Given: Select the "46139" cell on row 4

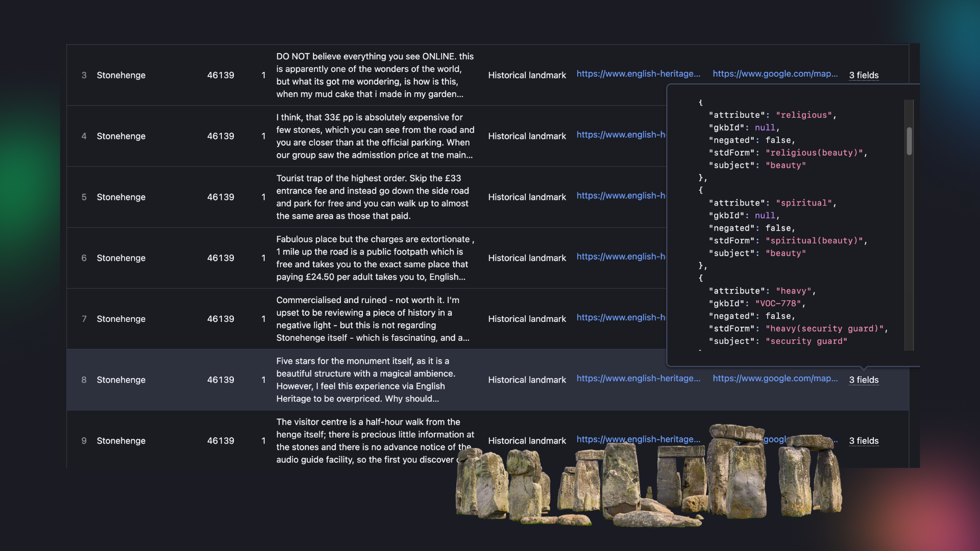Looking at the screenshot, I should coord(220,136).
